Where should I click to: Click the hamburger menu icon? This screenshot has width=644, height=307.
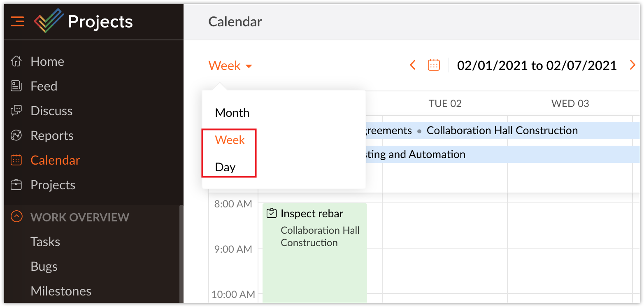17,21
